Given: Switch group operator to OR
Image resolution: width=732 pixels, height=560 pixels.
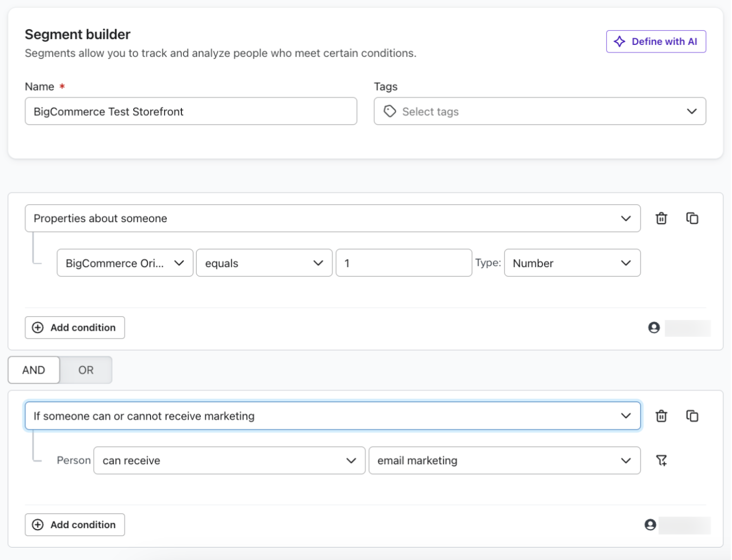Looking at the screenshot, I should (x=86, y=370).
